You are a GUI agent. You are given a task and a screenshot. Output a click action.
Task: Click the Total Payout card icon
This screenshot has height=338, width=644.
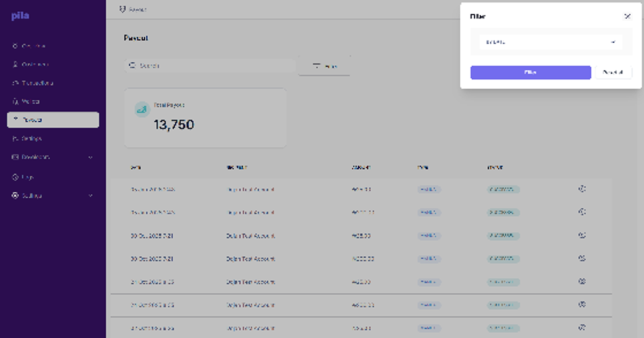[142, 109]
